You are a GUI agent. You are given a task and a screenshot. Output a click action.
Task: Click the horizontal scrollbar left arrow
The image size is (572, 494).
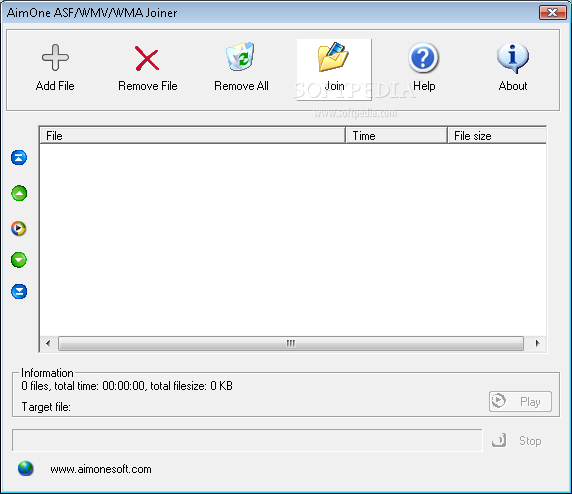click(x=48, y=343)
